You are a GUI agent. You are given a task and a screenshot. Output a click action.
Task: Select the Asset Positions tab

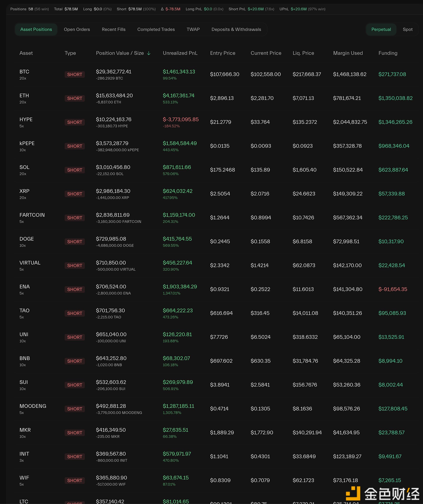pos(36,30)
